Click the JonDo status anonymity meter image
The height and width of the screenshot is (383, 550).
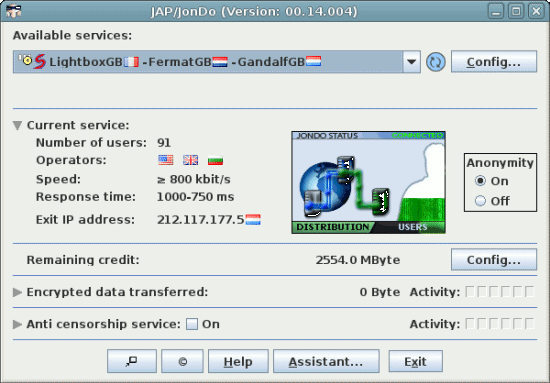pyautogui.click(x=369, y=182)
